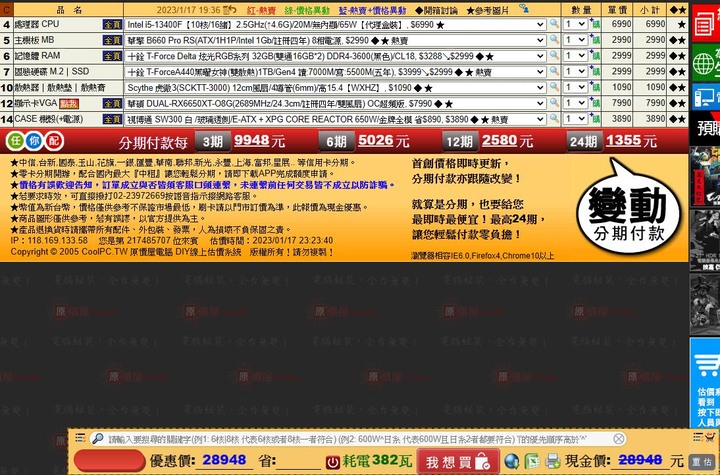This screenshot has width=720, height=475.
Task: Click the magnifier icon in the RAM row
Action: tap(554, 55)
